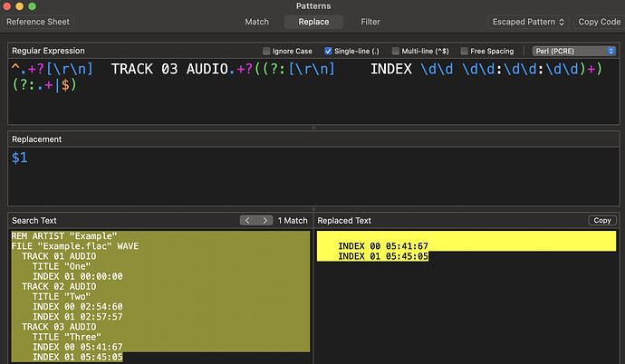
Task: Click INDEX 01 00:00:00 line
Action: tap(77, 276)
